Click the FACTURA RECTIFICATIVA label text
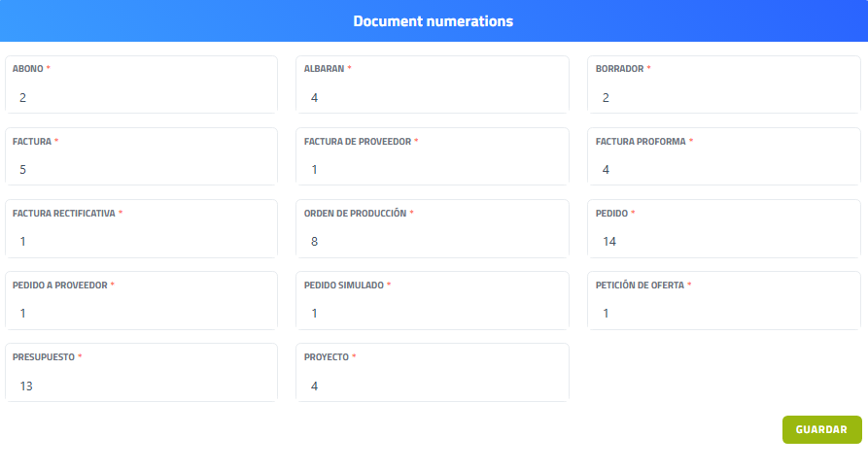Image resolution: width=868 pixels, height=470 pixels. [x=64, y=214]
